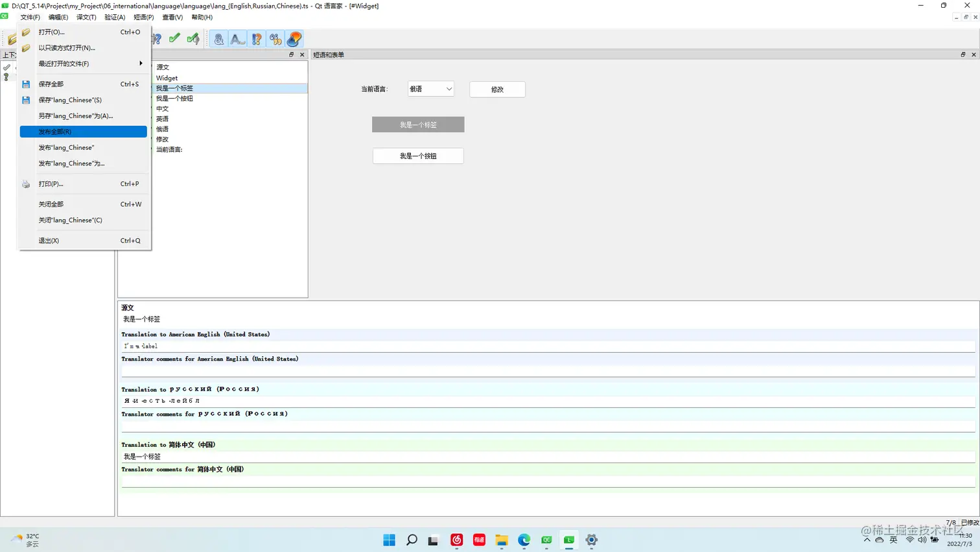The width and height of the screenshot is (980, 552).
Task: Open Task View on the taskbar
Action: [x=434, y=540]
